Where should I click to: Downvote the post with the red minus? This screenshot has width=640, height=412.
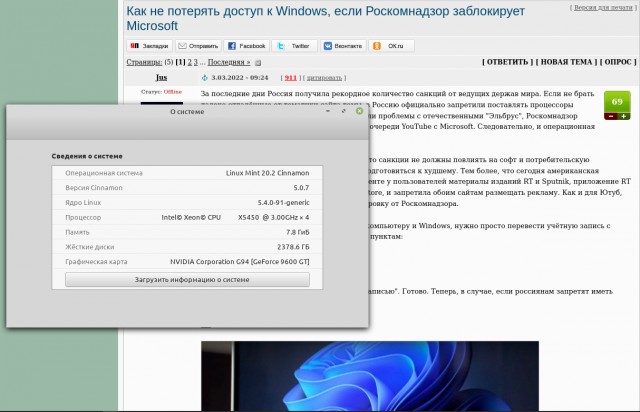coord(611,116)
